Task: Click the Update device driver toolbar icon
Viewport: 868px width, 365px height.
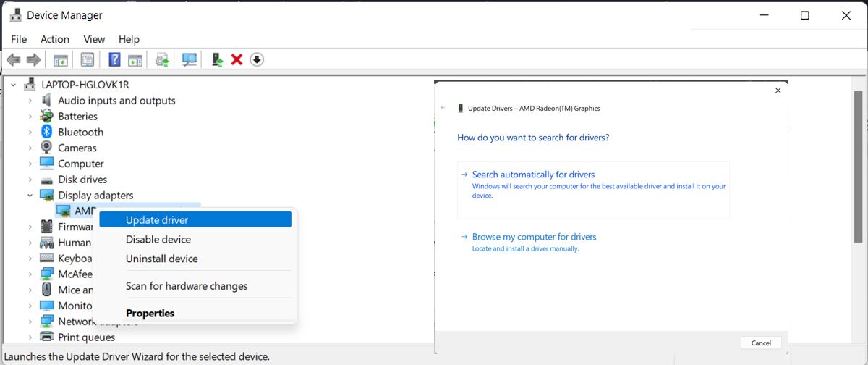Action: coord(217,59)
